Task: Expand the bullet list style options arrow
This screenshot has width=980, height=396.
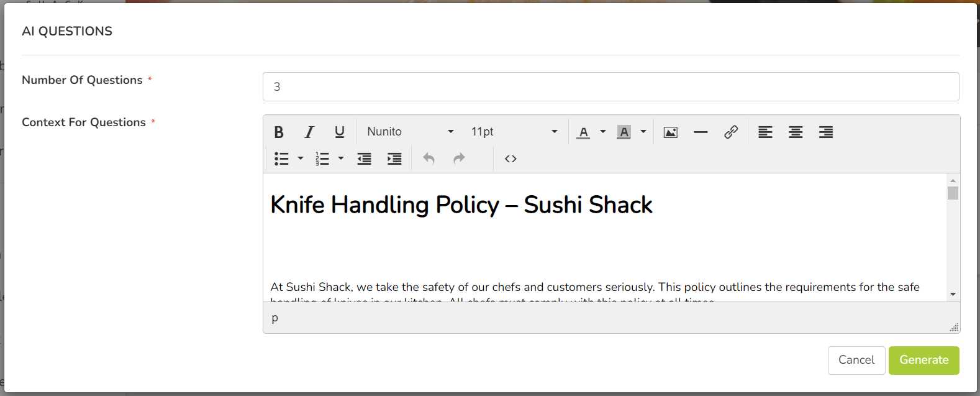Action: tap(301, 159)
